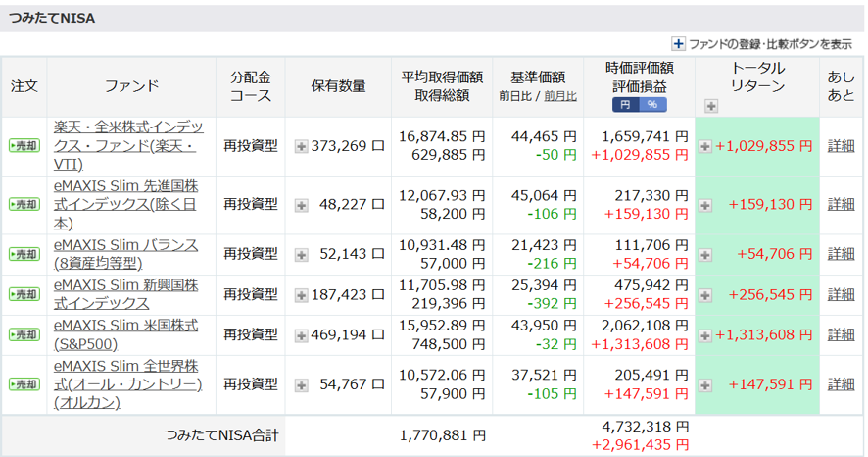Expand total return plus icon beside +256,545 円
Image resolution: width=868 pixels, height=457 pixels.
tap(705, 295)
